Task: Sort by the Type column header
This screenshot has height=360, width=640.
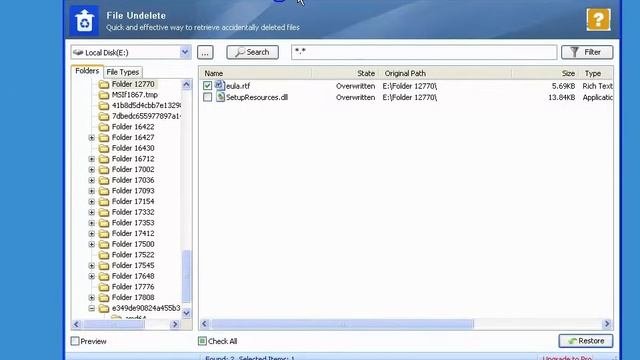Action: click(x=596, y=73)
